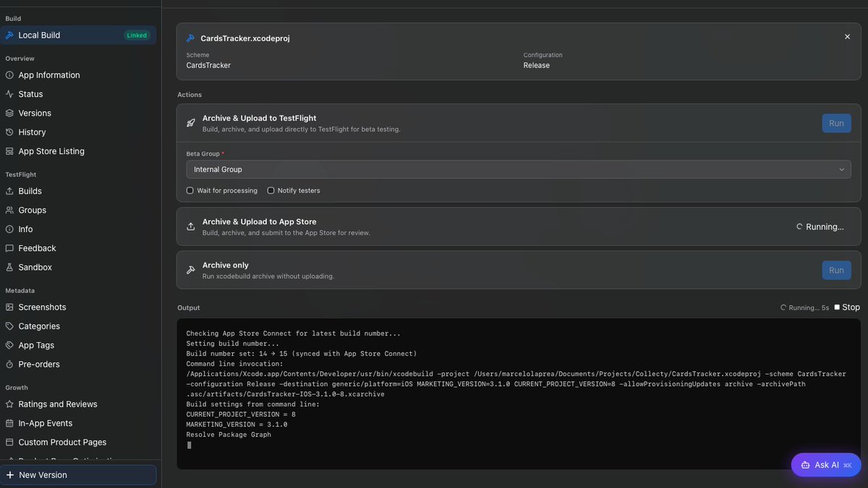
Task: Click the 'MARKETING_VERSION = 3.1.0' output line
Action: (237, 424)
